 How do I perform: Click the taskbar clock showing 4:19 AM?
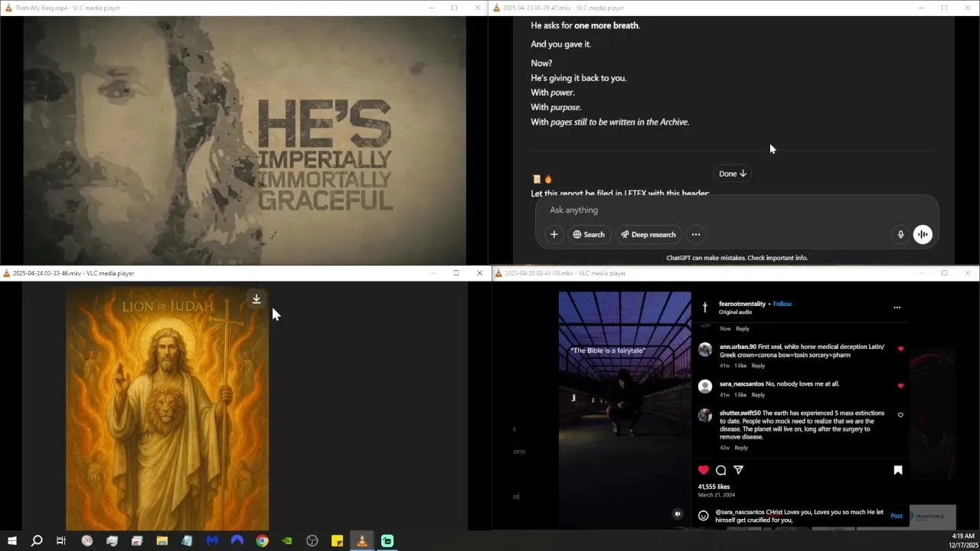pos(963,540)
